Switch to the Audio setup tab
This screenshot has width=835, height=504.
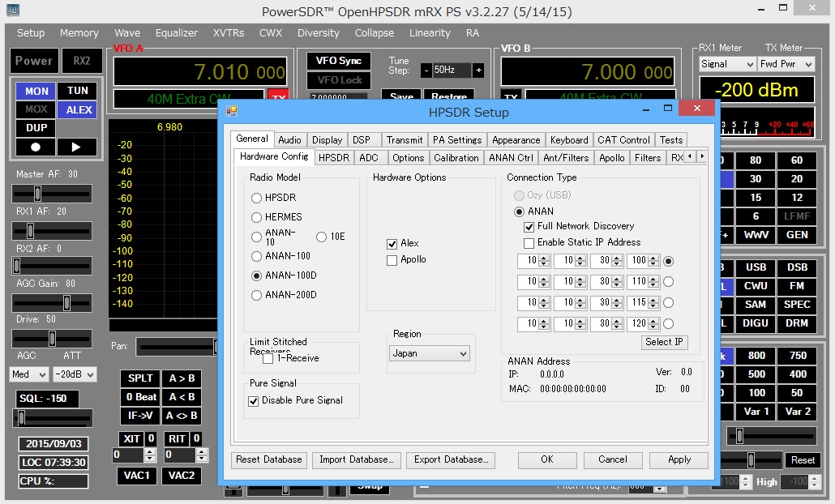[x=289, y=140]
